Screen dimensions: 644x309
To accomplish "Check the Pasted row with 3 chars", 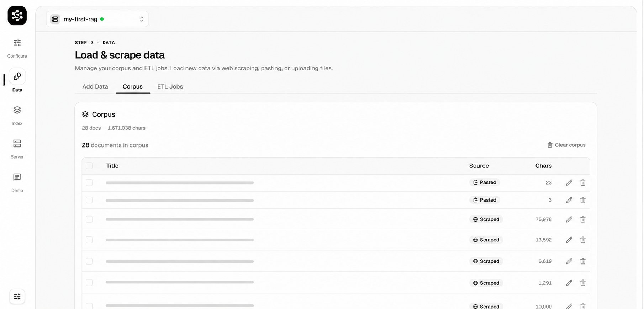I will click(x=89, y=200).
